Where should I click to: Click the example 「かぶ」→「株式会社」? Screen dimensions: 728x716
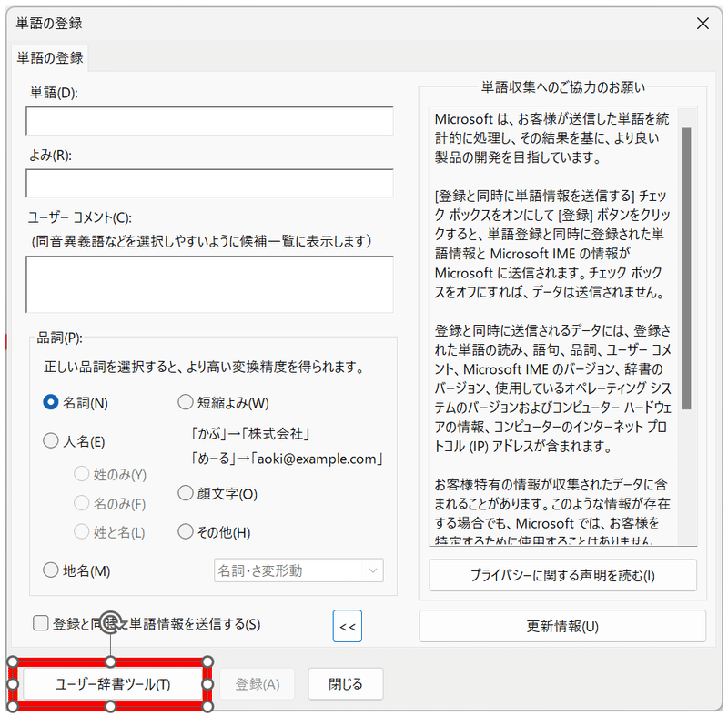pos(250,434)
